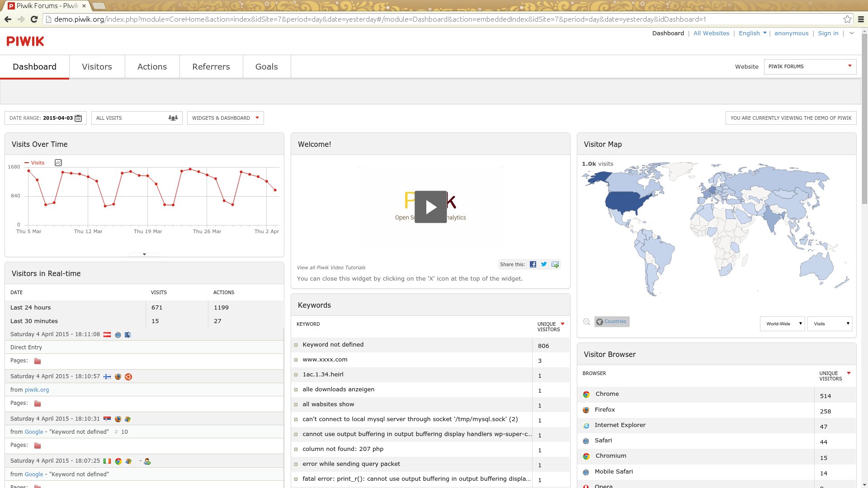Share via email icon
The image size is (868, 488).
coord(555,264)
